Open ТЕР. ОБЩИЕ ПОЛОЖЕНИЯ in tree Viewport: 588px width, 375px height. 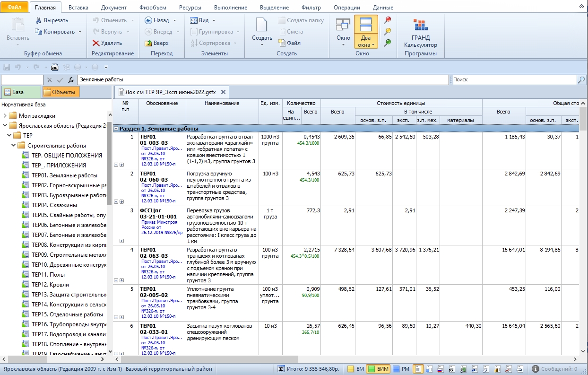click(x=67, y=156)
